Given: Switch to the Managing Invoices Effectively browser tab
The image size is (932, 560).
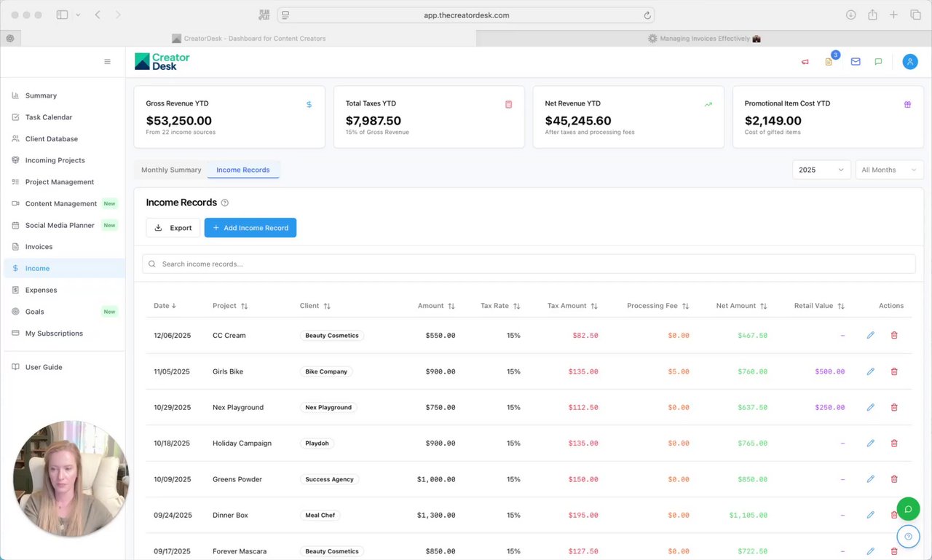Looking at the screenshot, I should coord(704,39).
